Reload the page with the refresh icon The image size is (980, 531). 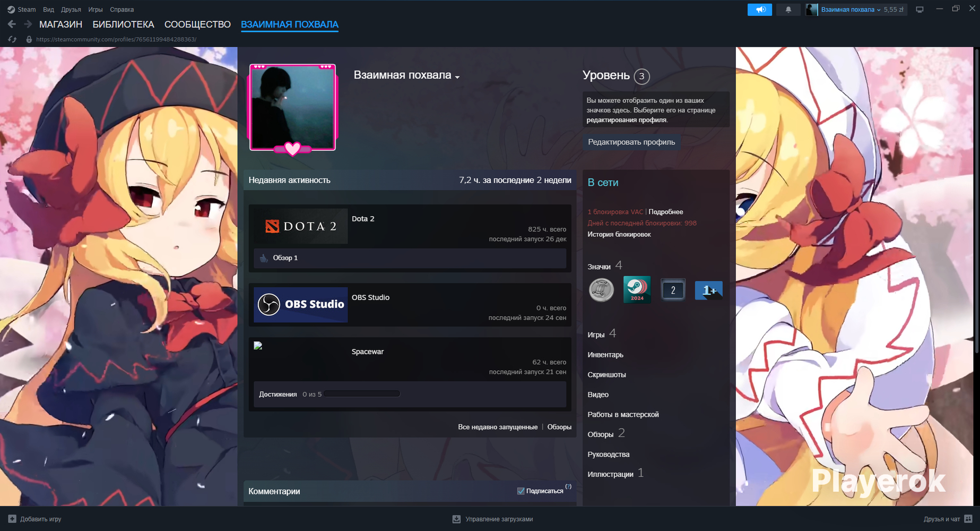(x=12, y=39)
